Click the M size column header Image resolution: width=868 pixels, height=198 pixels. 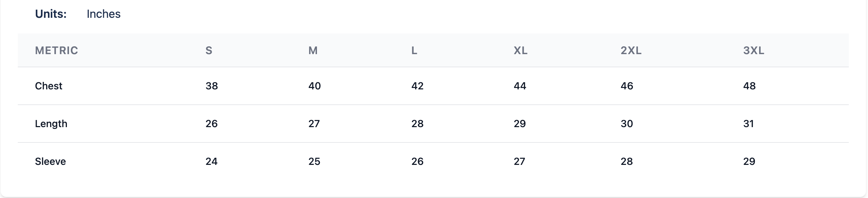point(313,51)
